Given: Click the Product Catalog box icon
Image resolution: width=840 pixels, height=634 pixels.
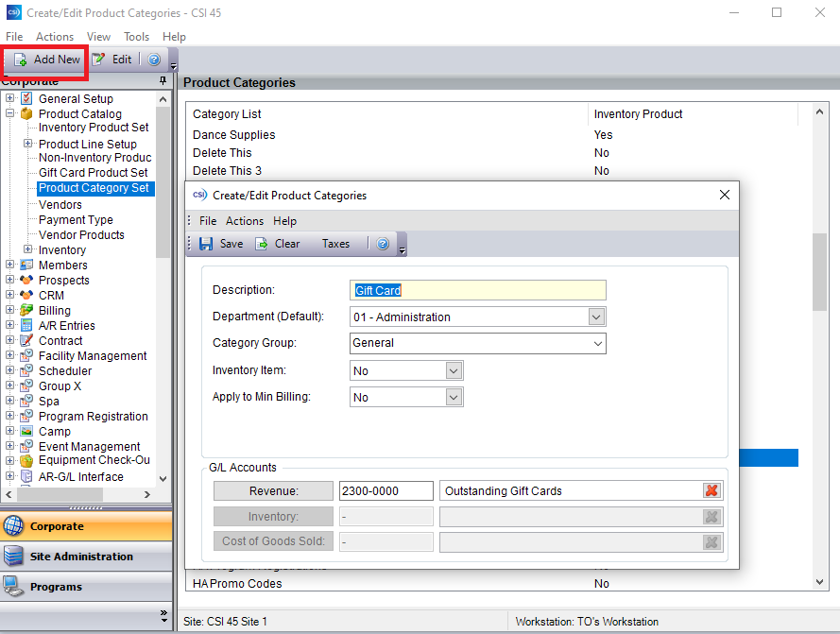Looking at the screenshot, I should click(x=26, y=113).
